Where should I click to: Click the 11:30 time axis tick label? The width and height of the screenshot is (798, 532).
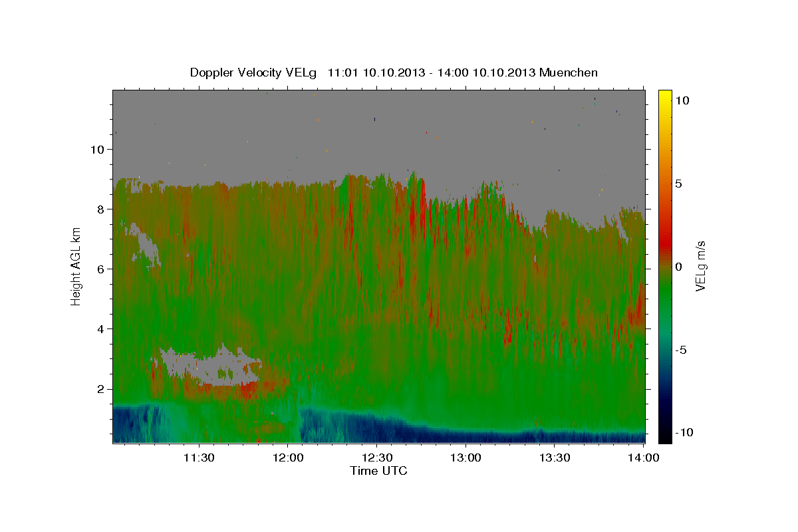click(x=198, y=458)
